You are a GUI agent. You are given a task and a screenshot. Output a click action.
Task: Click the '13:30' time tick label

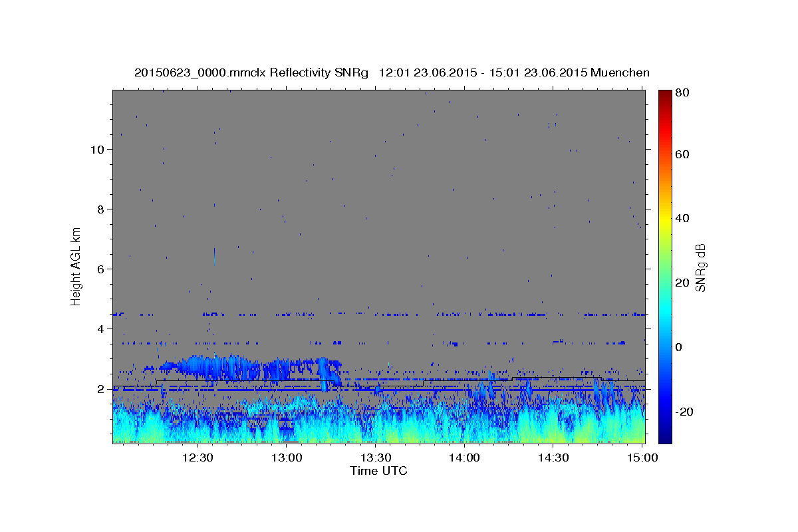[x=375, y=458]
